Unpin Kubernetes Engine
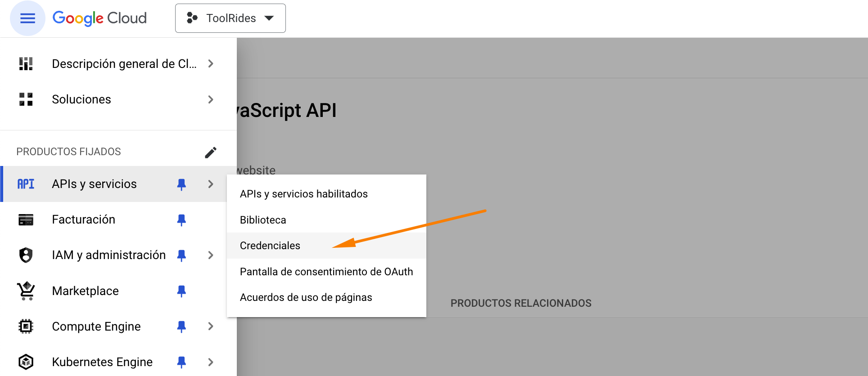The image size is (868, 376). point(181,362)
